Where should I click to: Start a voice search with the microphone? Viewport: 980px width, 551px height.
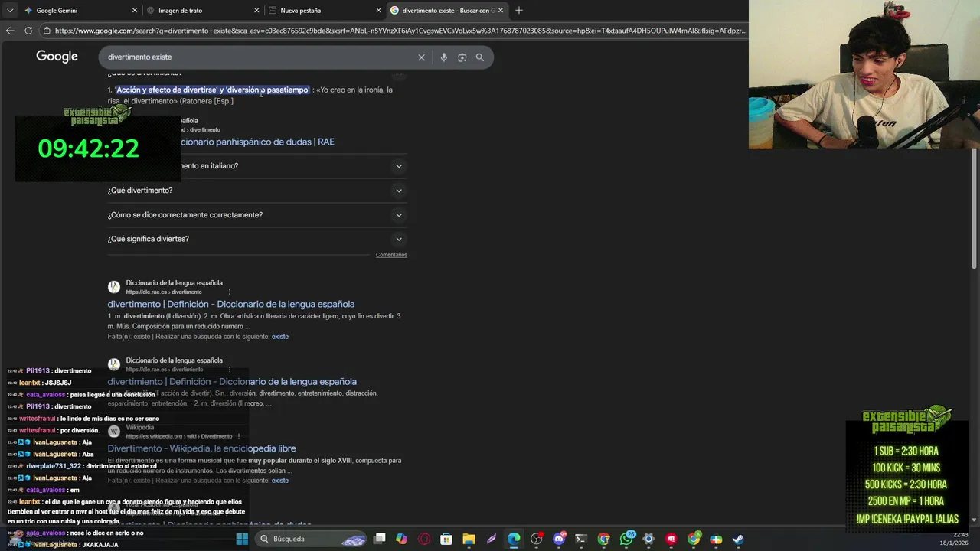[443, 57]
